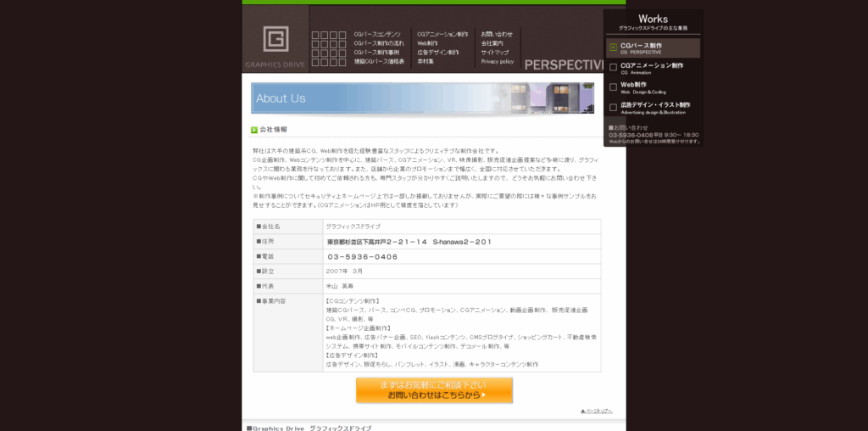868x431 pixels.
Task: Jump to page top via ページトップへ link
Action: [x=596, y=411]
